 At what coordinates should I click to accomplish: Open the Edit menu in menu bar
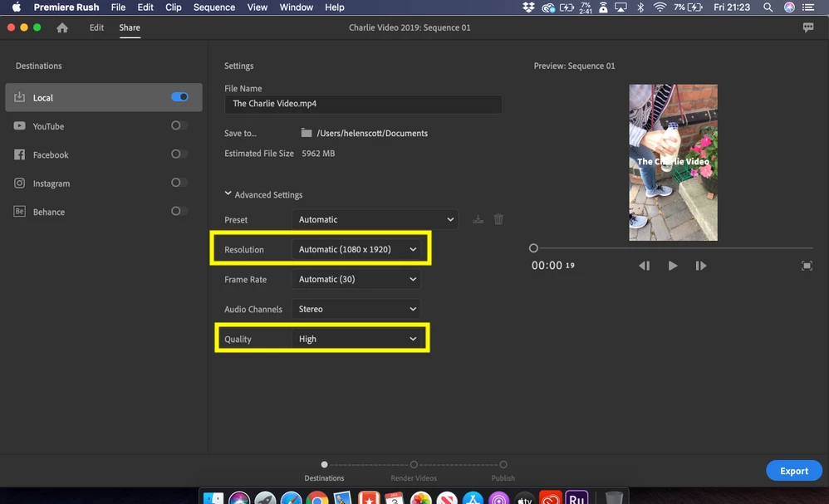point(145,7)
